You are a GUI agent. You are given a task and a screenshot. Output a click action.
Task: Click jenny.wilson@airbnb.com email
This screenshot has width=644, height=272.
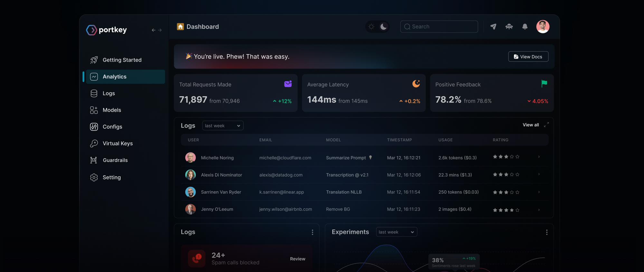pos(286,209)
